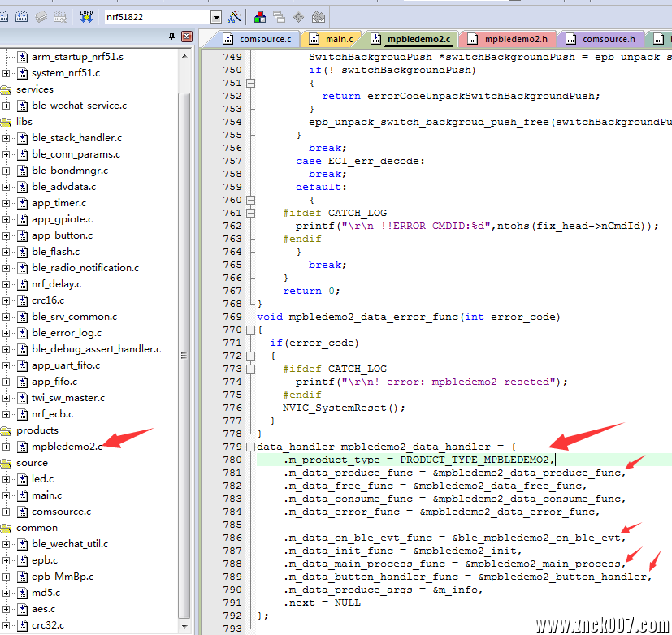The width and height of the screenshot is (672, 635).
Task: Select ble_flash.c in project tree
Action: pos(56,253)
